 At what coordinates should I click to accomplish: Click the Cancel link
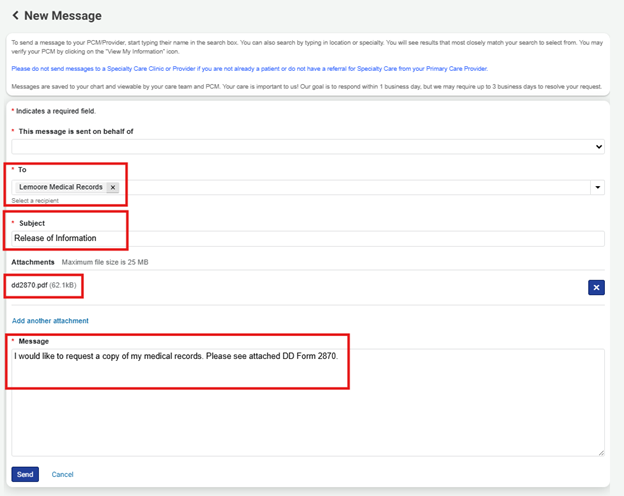click(63, 474)
